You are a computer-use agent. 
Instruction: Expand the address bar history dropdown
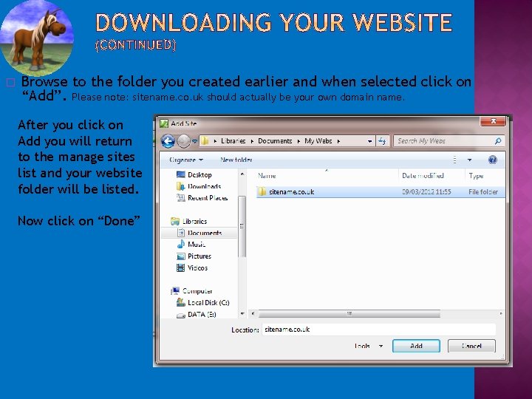coord(369,141)
